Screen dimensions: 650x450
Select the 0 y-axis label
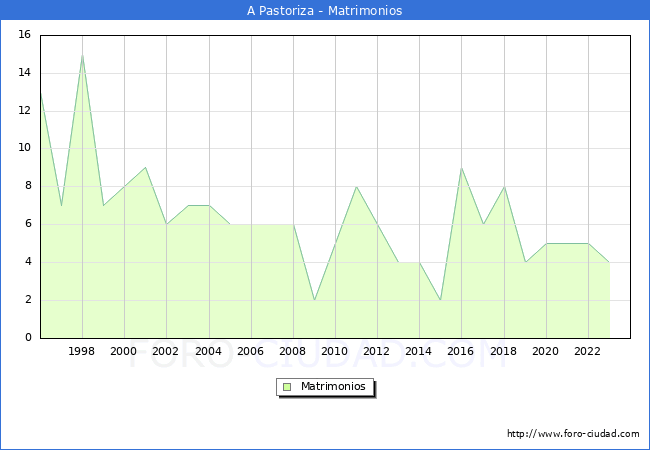tap(28, 338)
